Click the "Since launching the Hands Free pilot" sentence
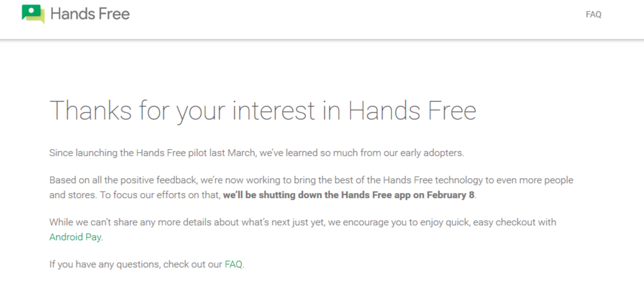 coord(256,153)
